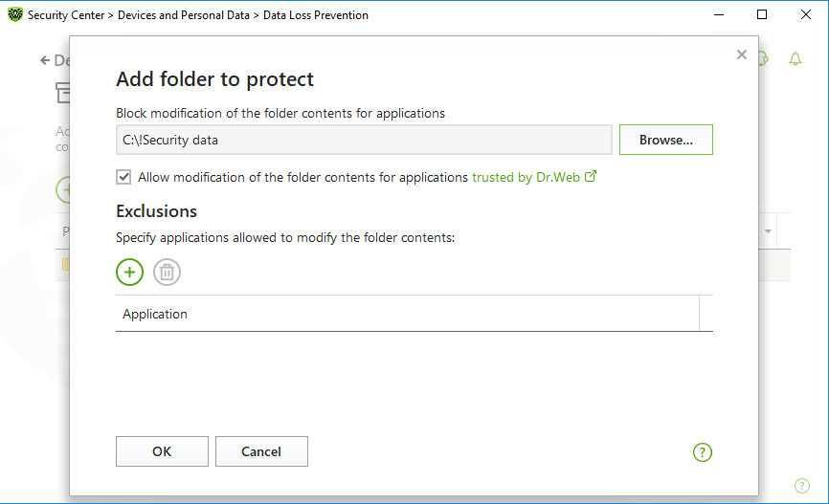The height and width of the screenshot is (504, 829).
Task: Confirm with the OK button
Action: tap(162, 451)
